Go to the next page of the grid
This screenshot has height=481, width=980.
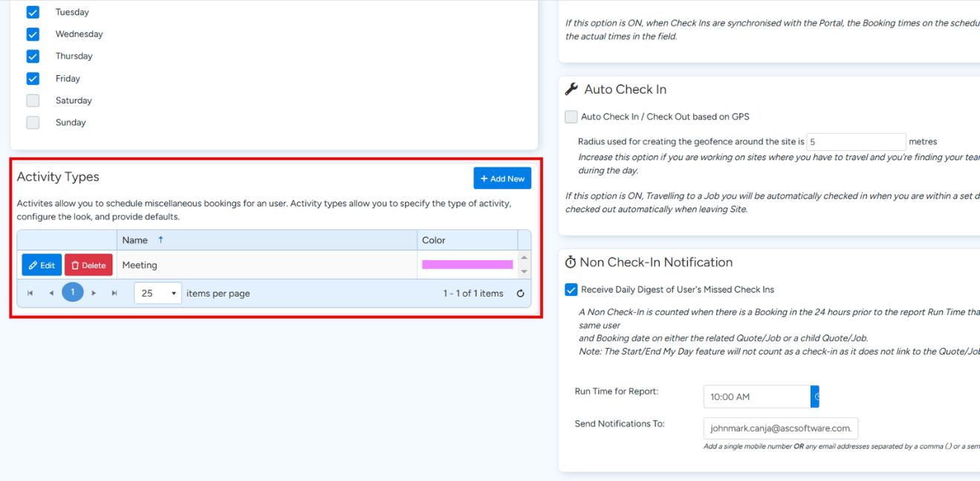point(94,294)
